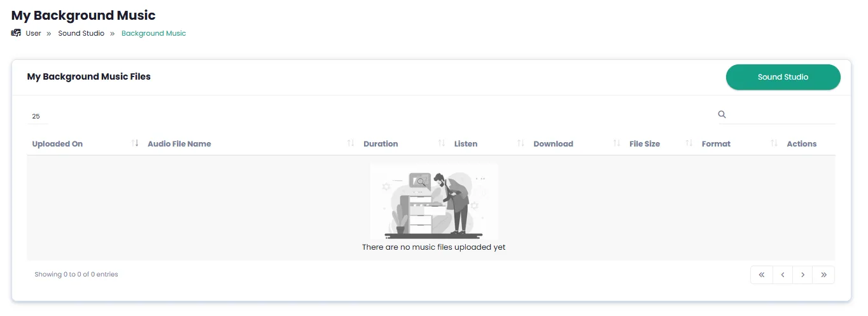Image resolution: width=868 pixels, height=316 pixels.
Task: Click the User breadcrumb link
Action: click(33, 33)
